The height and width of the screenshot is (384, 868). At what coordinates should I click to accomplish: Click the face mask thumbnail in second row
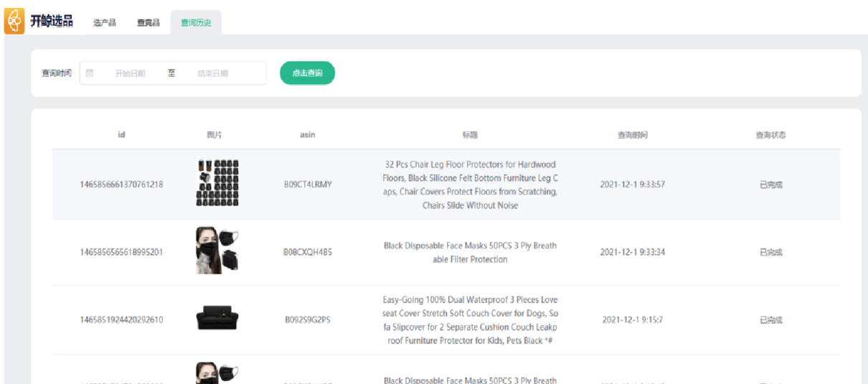coord(217,251)
